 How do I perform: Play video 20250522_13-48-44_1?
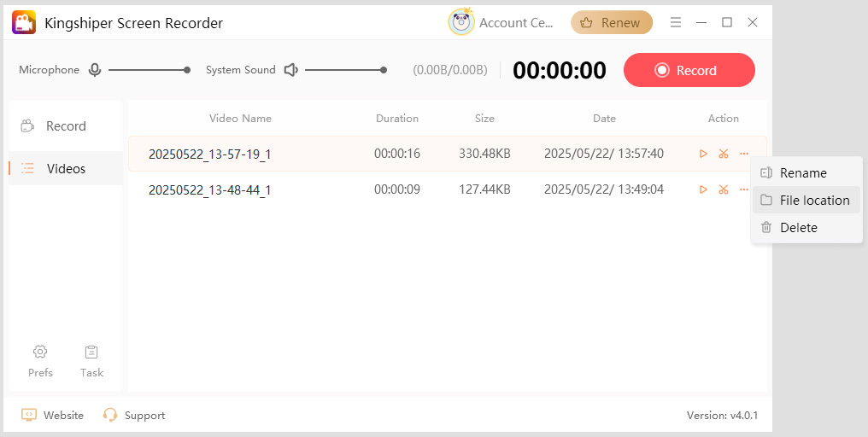[703, 189]
